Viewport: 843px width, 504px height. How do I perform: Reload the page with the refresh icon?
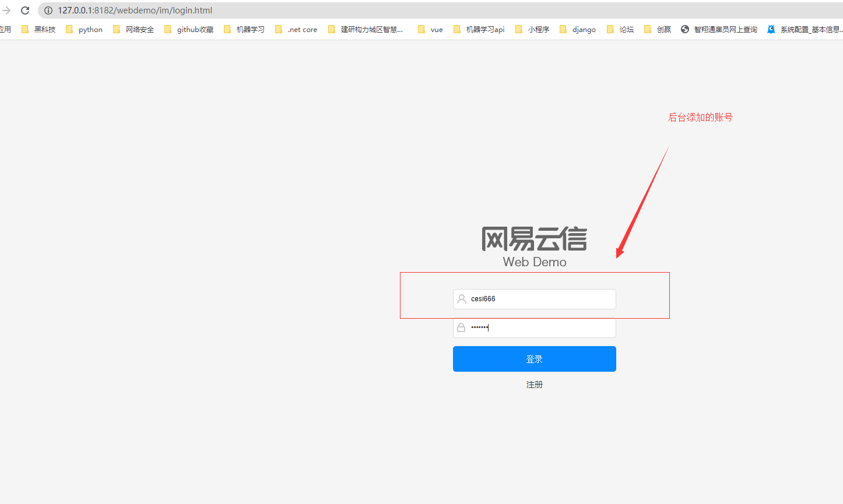tap(25, 10)
